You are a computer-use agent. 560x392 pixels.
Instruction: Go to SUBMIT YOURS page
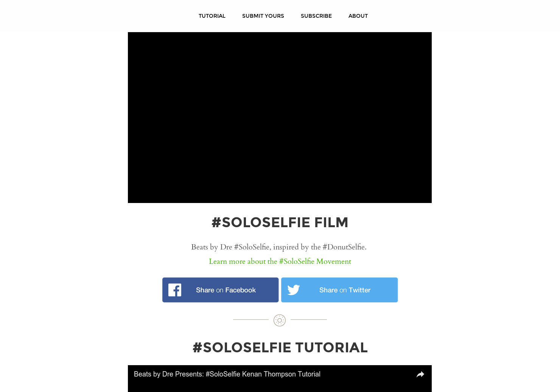point(263,16)
